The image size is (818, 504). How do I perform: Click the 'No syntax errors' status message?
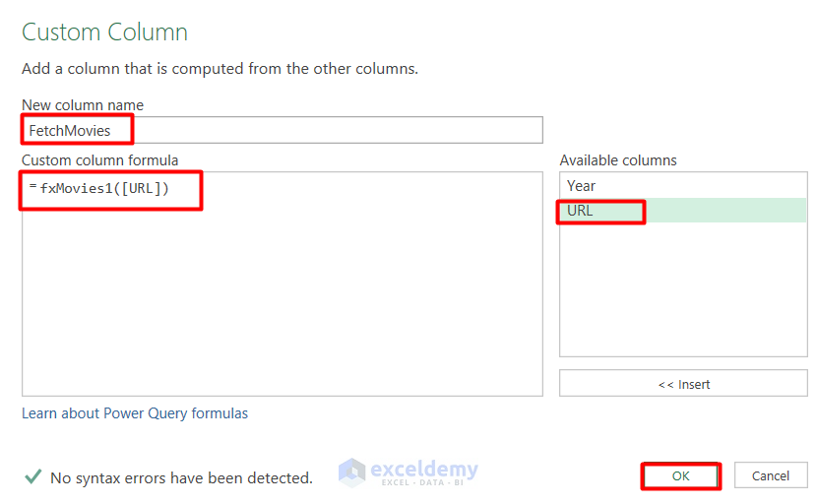(181, 478)
